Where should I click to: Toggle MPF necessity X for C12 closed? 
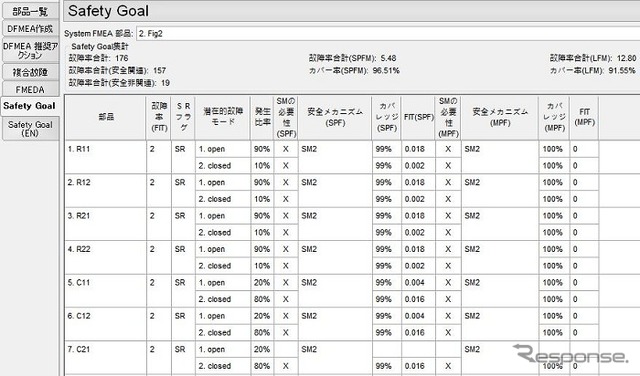[x=448, y=333]
